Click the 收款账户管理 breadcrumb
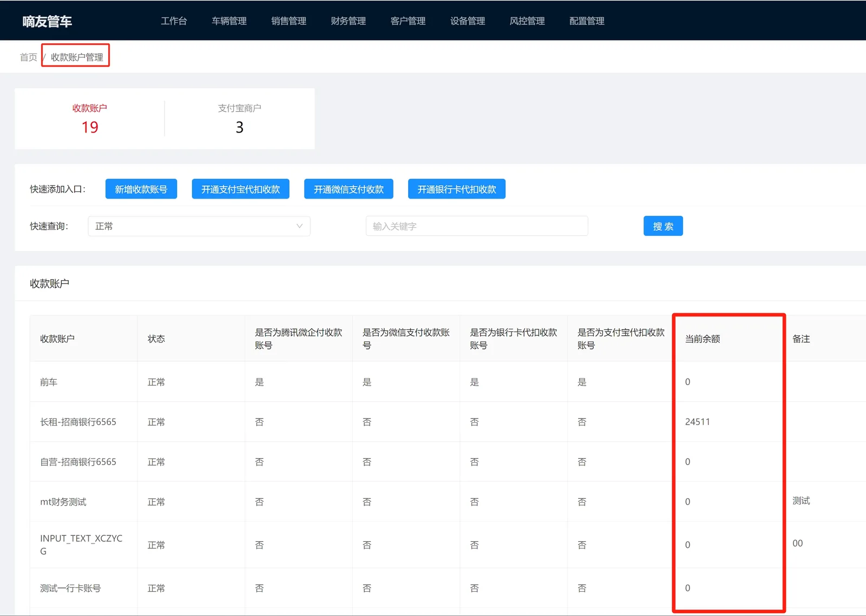This screenshot has width=866, height=616. [77, 57]
